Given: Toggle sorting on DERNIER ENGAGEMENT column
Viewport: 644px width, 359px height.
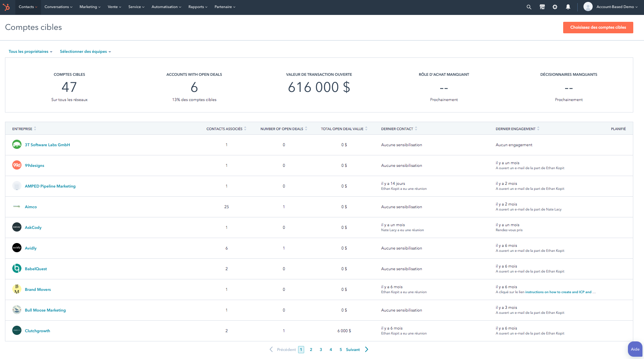Looking at the screenshot, I should [539, 129].
